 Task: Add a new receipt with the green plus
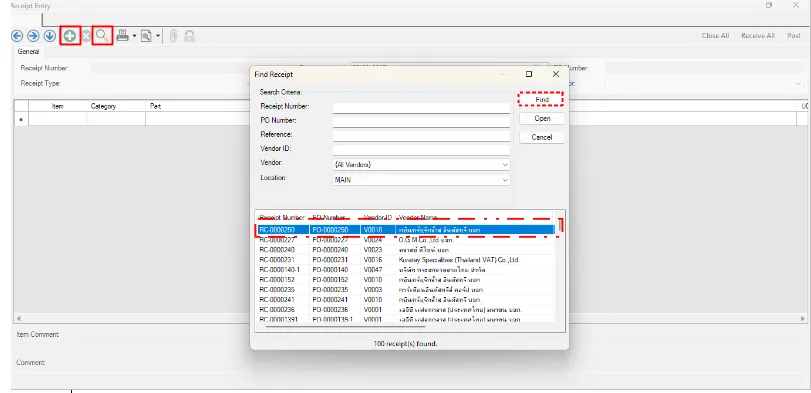point(70,36)
